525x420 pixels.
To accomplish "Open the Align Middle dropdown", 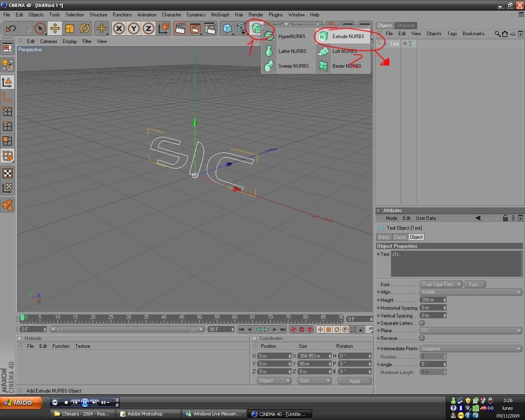I will point(470,292).
